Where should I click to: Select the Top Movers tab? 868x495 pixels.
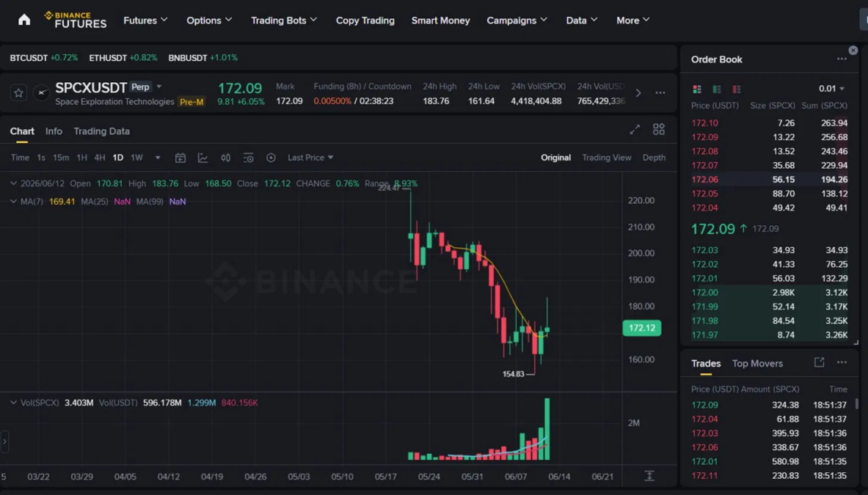tap(757, 364)
